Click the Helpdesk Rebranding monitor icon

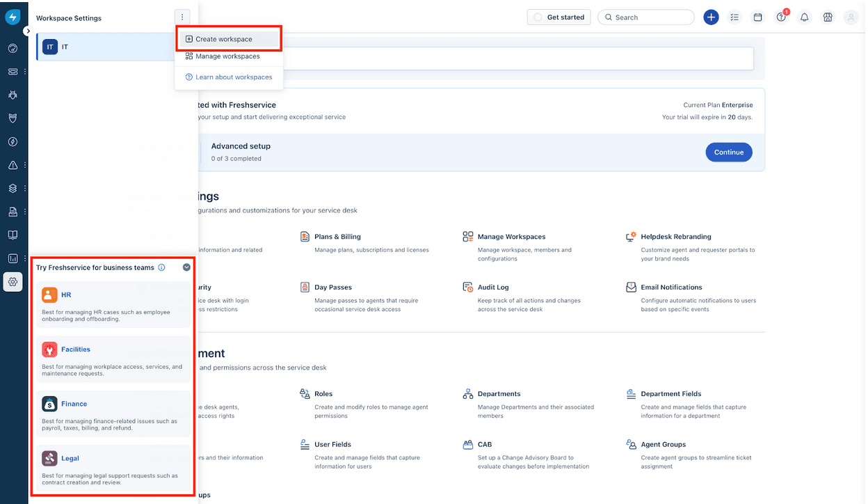point(632,237)
